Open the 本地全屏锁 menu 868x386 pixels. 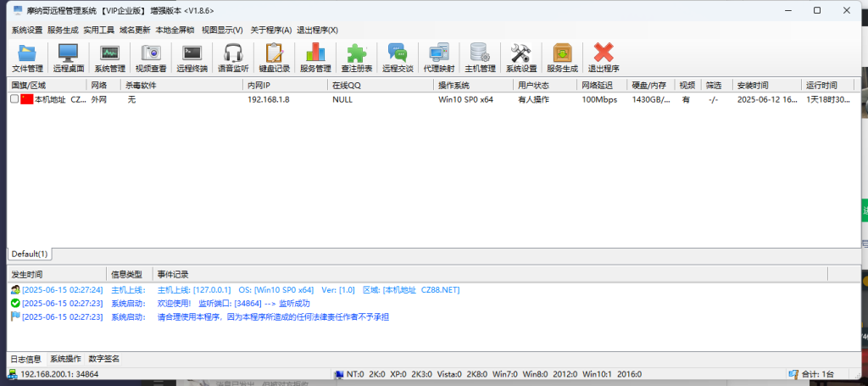[x=175, y=30]
